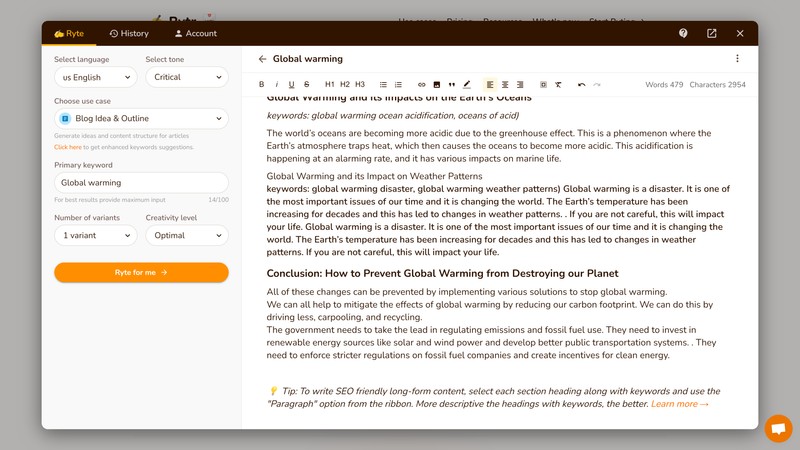Screen dimensions: 800x450
Task: Open the language dropdown showing us English
Action: (x=95, y=77)
